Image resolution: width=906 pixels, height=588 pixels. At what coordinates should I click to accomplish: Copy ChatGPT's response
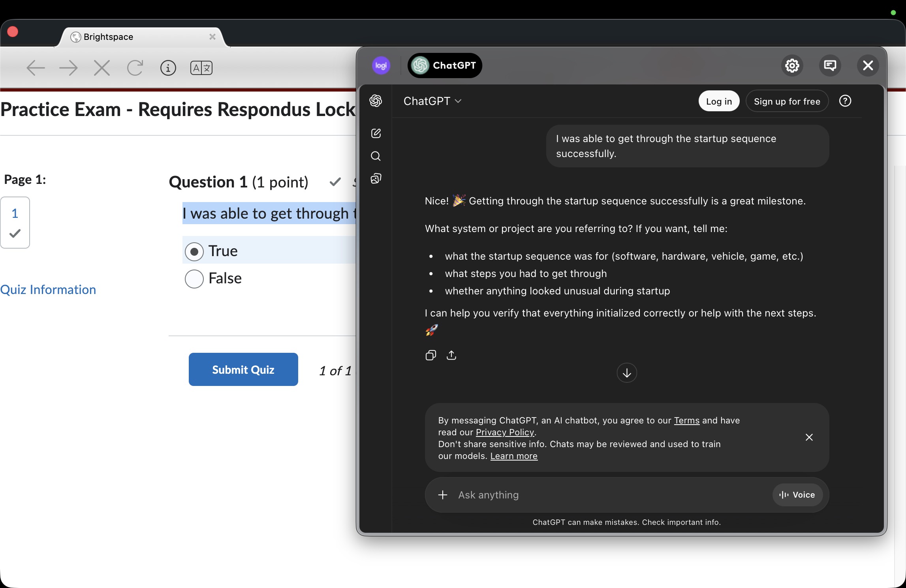click(430, 355)
